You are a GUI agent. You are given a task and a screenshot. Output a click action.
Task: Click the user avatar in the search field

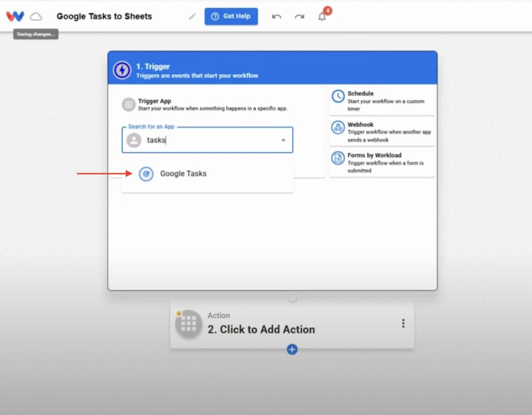(x=134, y=140)
